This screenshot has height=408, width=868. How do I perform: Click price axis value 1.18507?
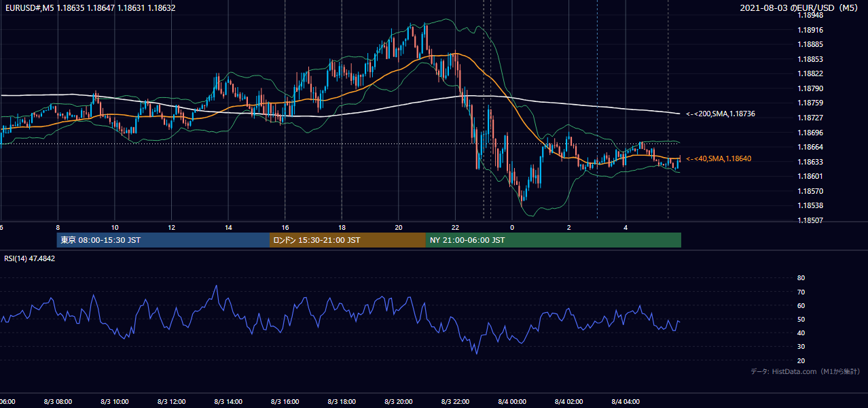click(x=810, y=220)
